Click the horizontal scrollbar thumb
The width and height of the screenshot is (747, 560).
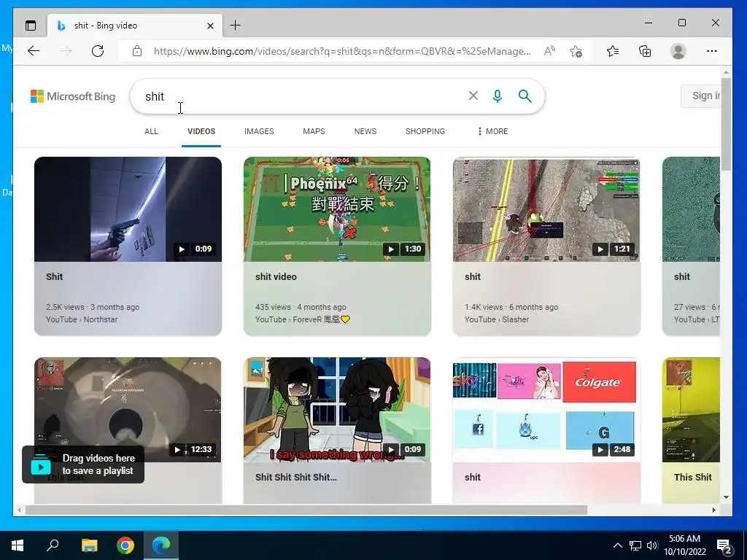pos(306,510)
